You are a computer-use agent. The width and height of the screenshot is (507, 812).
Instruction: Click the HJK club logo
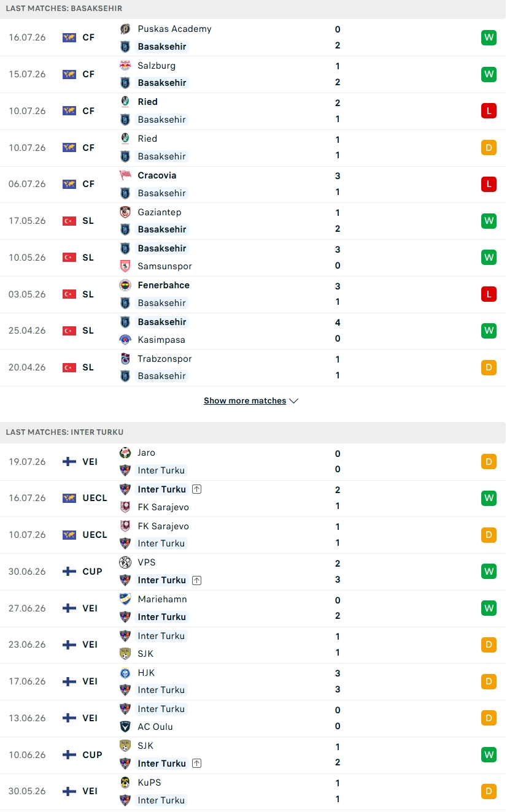click(125, 673)
